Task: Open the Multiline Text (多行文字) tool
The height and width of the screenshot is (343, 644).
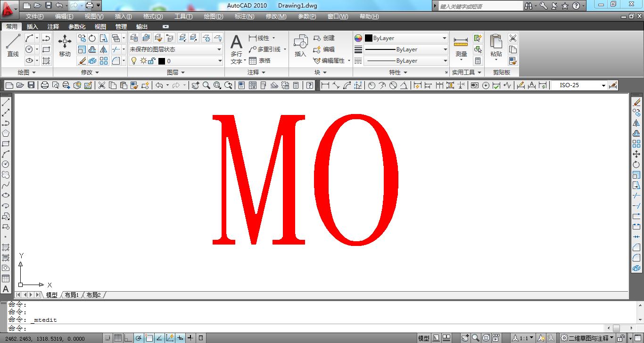Action: [236, 49]
